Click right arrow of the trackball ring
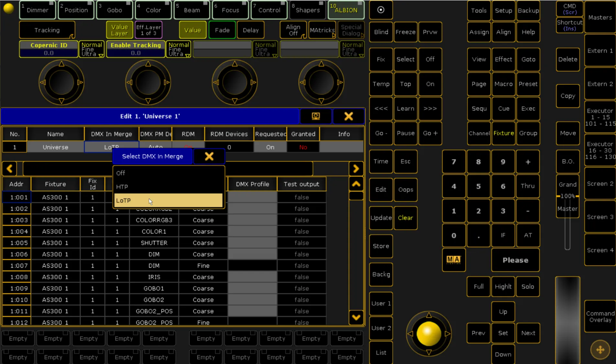This screenshot has height=364, width=616. (447, 334)
